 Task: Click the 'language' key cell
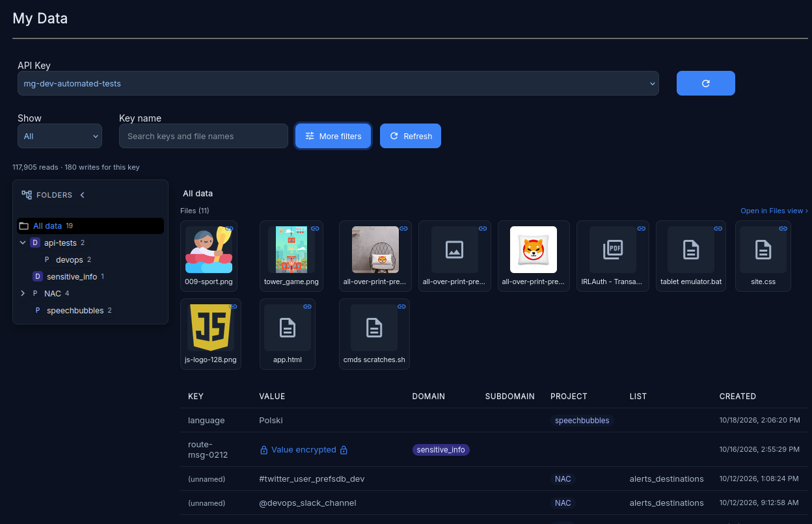[x=206, y=421]
